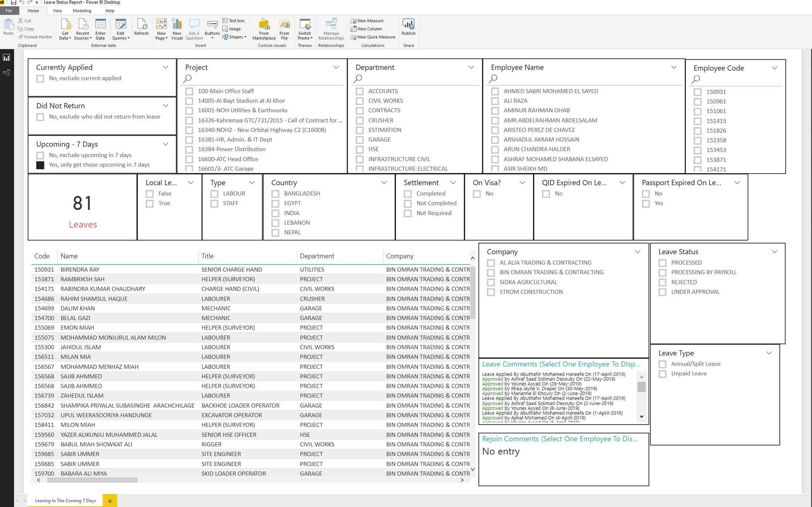
Task: Collapse the Project slicer chevron
Action: point(336,67)
